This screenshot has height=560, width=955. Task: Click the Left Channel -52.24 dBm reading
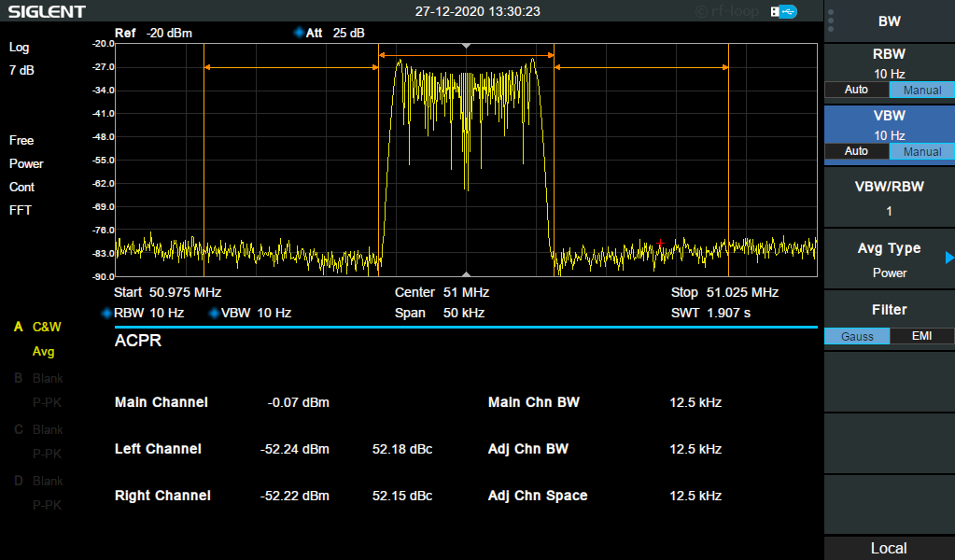point(295,449)
